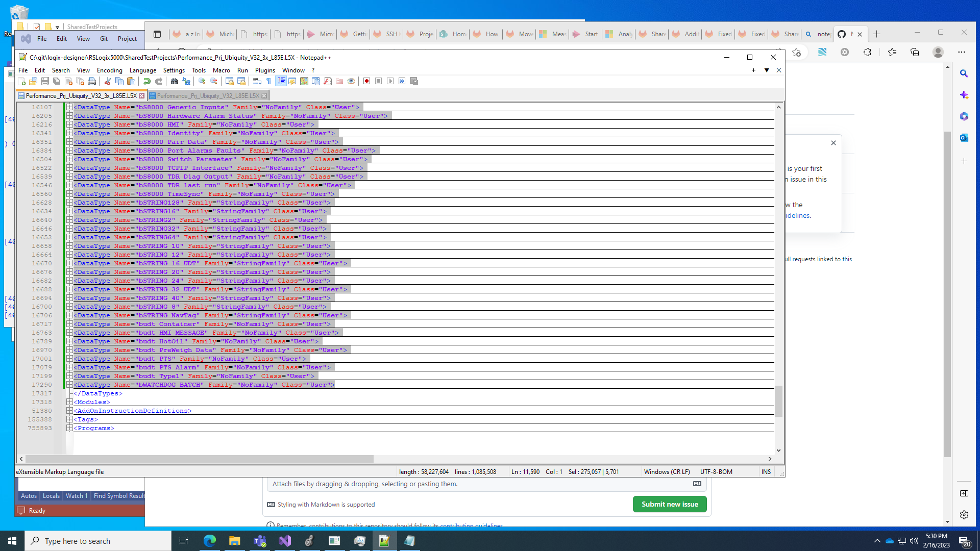Open the tab list dropdown arrow
Viewport: 980px width, 551px height.
coord(768,70)
